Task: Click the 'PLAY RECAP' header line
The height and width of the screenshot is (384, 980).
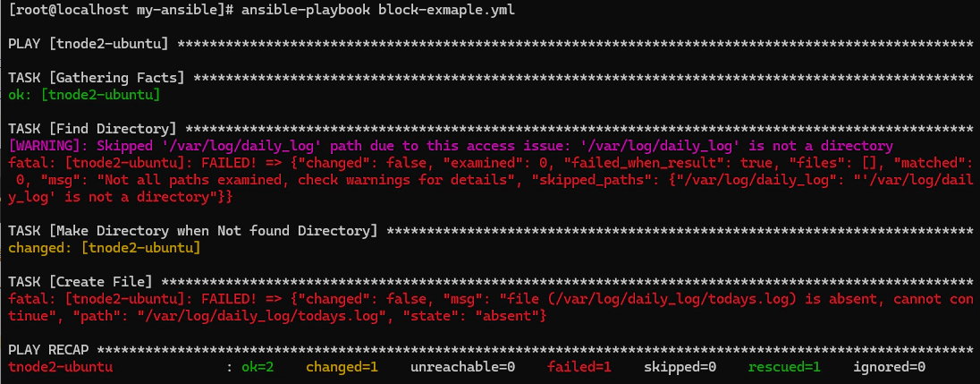Action: tap(490, 350)
